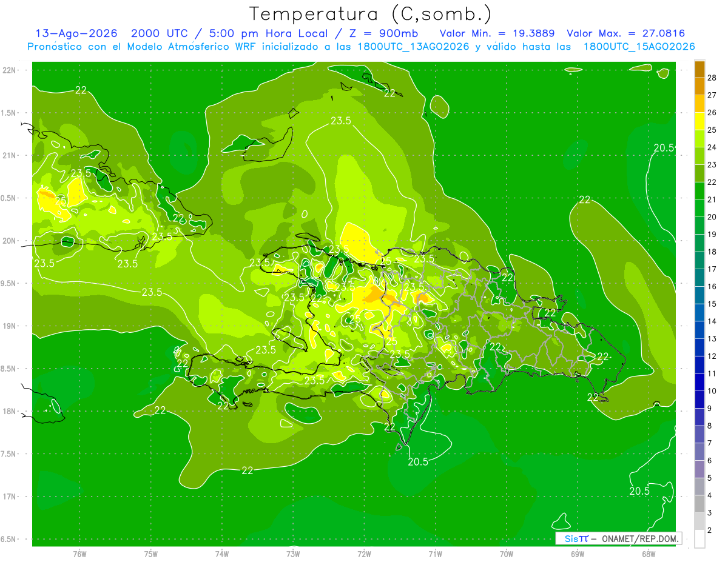
Task: Click the '76W' longitude axis label
Action: [x=79, y=554]
